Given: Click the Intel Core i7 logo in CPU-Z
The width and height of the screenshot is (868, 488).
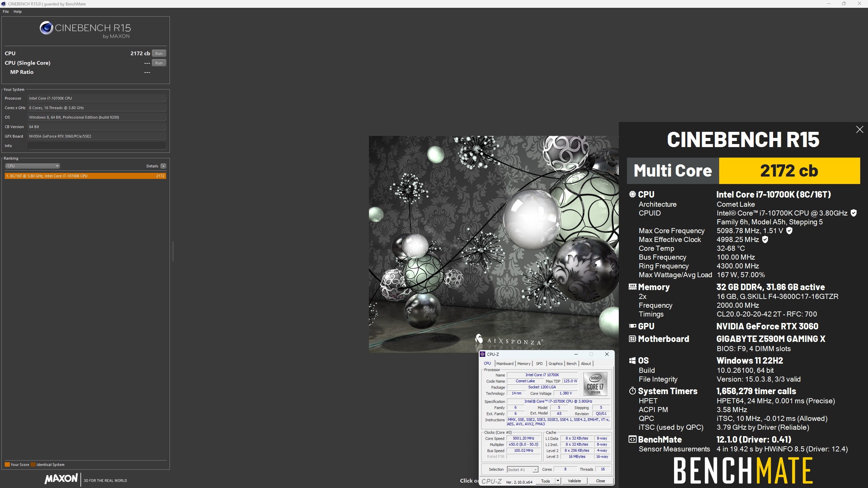Looking at the screenshot, I should [x=595, y=384].
